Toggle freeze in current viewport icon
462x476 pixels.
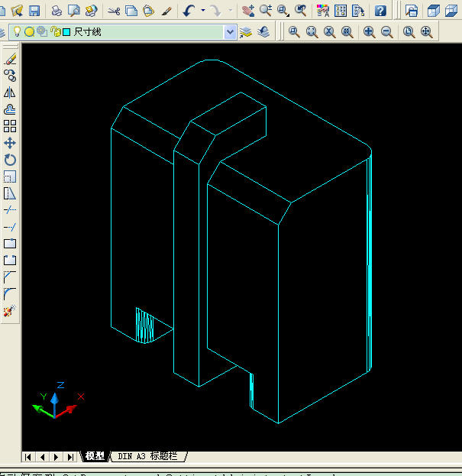(42, 31)
